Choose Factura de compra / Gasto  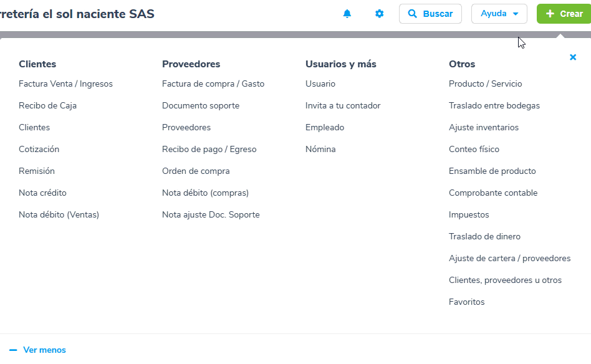tap(213, 84)
